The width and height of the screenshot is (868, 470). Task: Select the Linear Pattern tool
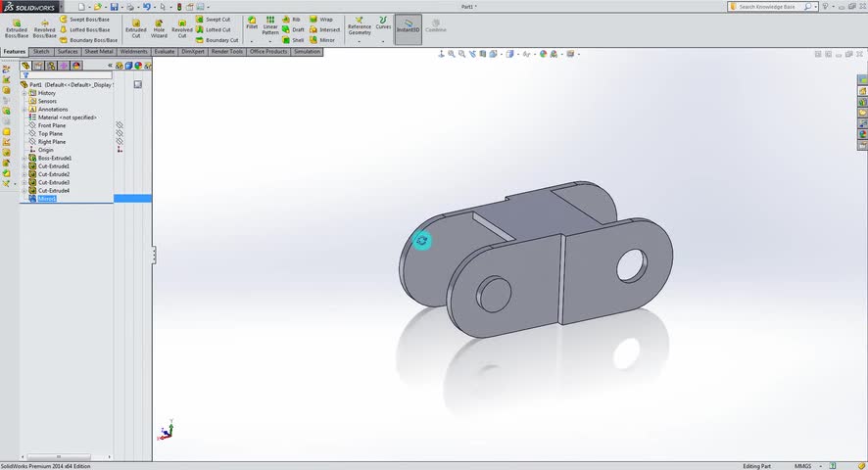pos(270,25)
